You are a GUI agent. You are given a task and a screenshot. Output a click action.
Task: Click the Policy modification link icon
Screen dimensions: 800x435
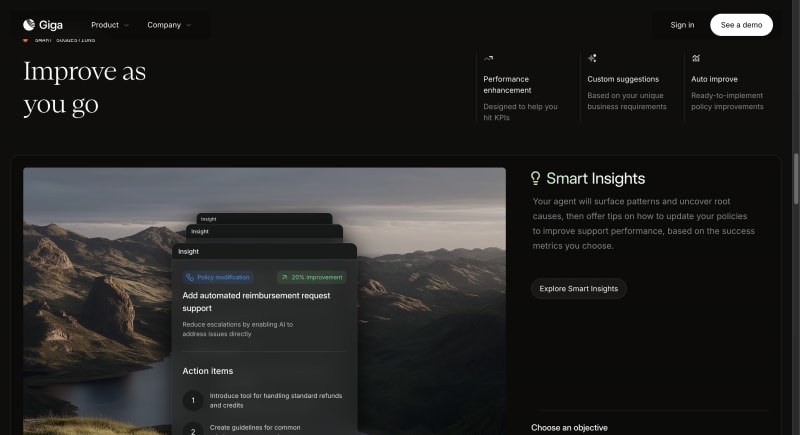(x=190, y=277)
